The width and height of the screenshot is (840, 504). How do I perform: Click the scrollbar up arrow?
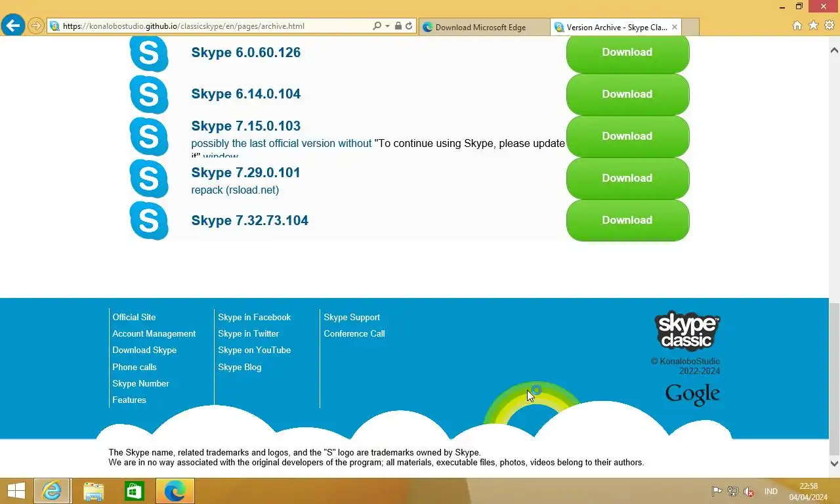(x=834, y=51)
